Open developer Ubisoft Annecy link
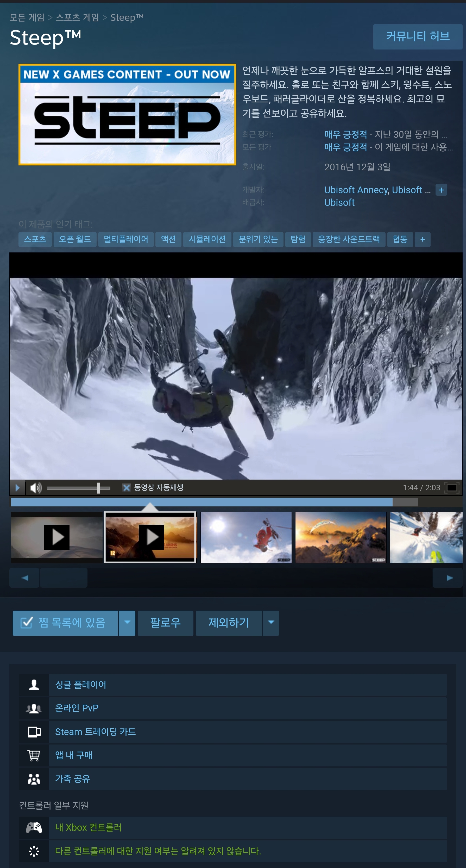This screenshot has height=868, width=466. 356,190
